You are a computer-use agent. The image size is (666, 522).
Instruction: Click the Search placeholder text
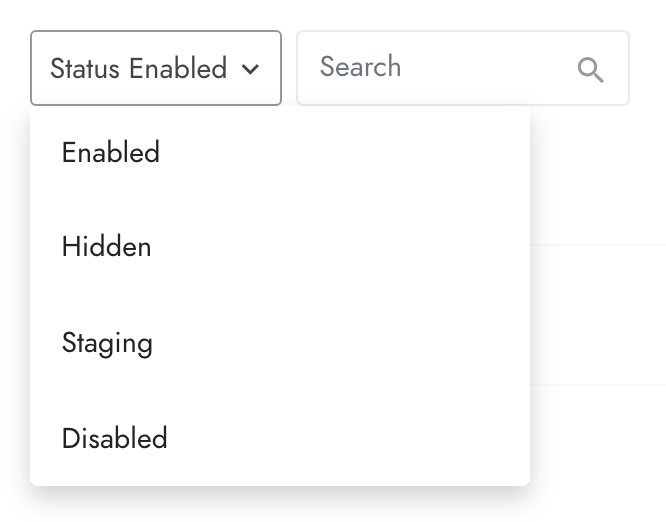[x=360, y=67]
